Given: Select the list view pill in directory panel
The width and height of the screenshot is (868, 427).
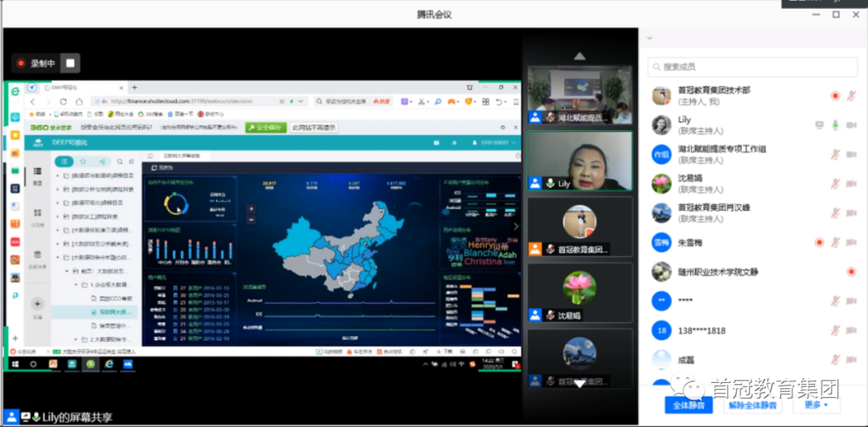Looking at the screenshot, I should 64,162.
